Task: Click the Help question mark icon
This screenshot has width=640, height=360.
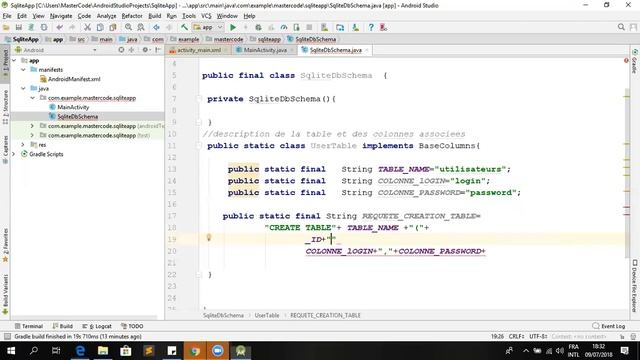Action: [x=371, y=27]
